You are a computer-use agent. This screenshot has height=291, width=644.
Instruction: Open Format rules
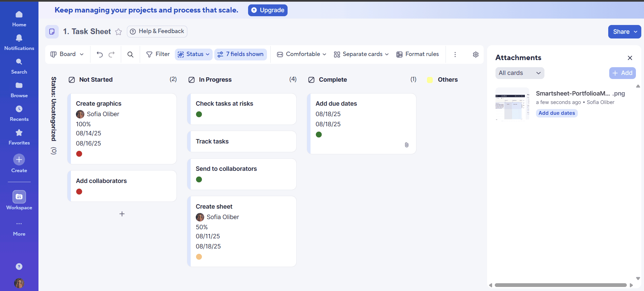[418, 54]
